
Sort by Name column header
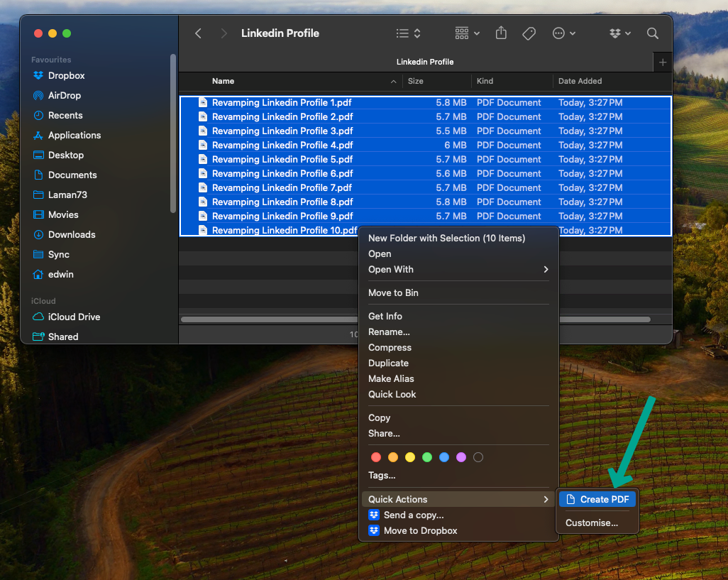[223, 81]
